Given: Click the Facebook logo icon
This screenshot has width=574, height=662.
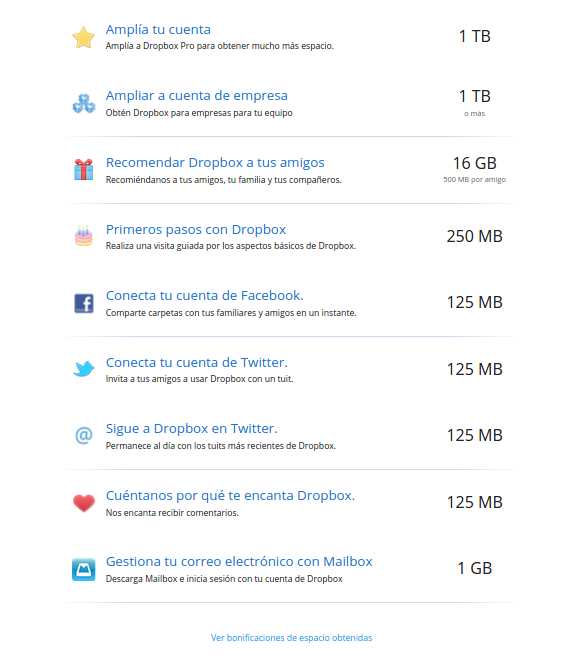Looking at the screenshot, I should [x=84, y=303].
